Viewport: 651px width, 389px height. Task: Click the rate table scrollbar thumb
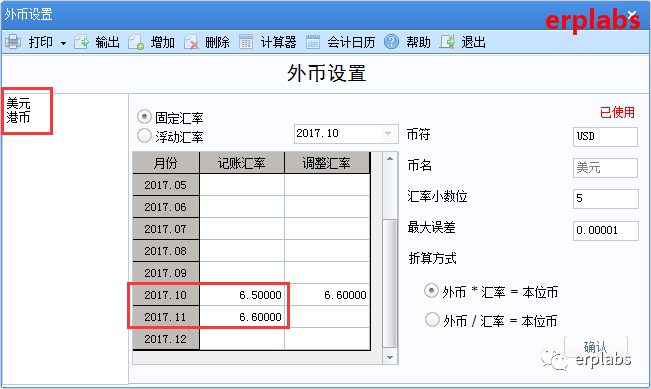point(389,283)
